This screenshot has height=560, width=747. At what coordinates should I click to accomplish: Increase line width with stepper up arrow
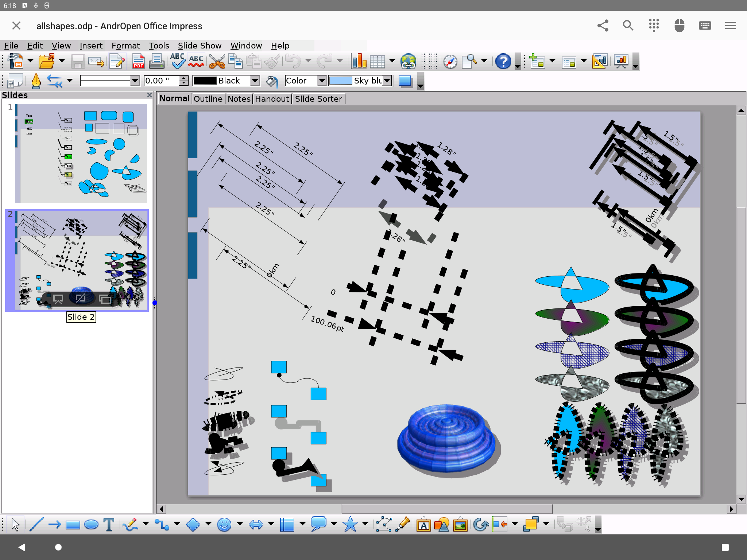pyautogui.click(x=184, y=78)
